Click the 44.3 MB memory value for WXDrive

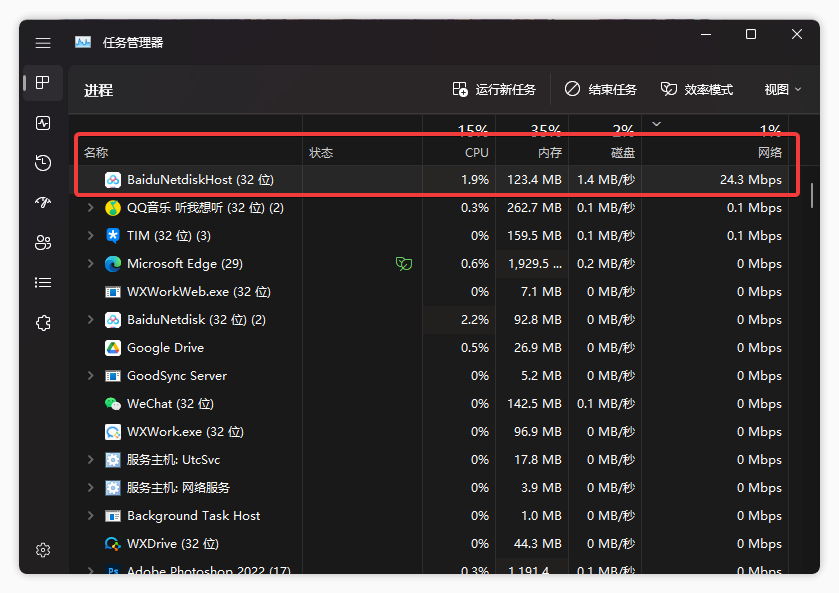(x=537, y=544)
